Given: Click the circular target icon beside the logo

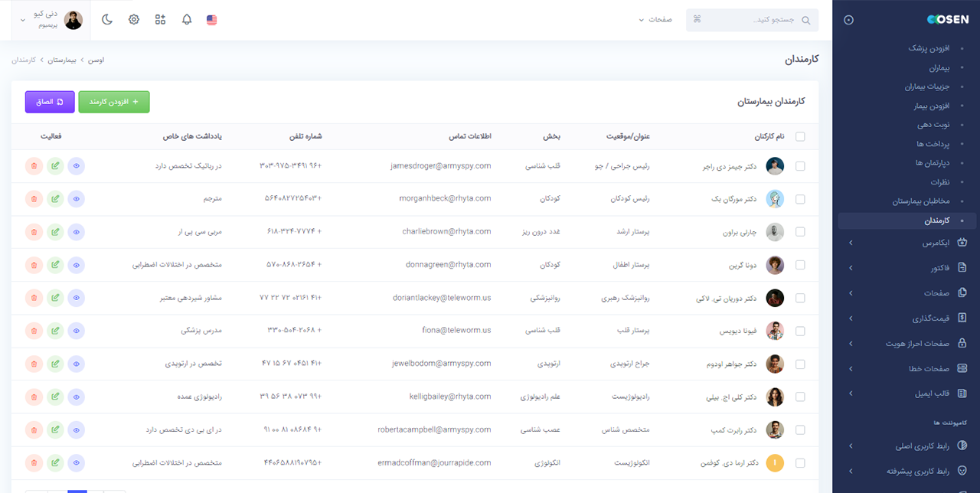Looking at the screenshot, I should click(848, 20).
